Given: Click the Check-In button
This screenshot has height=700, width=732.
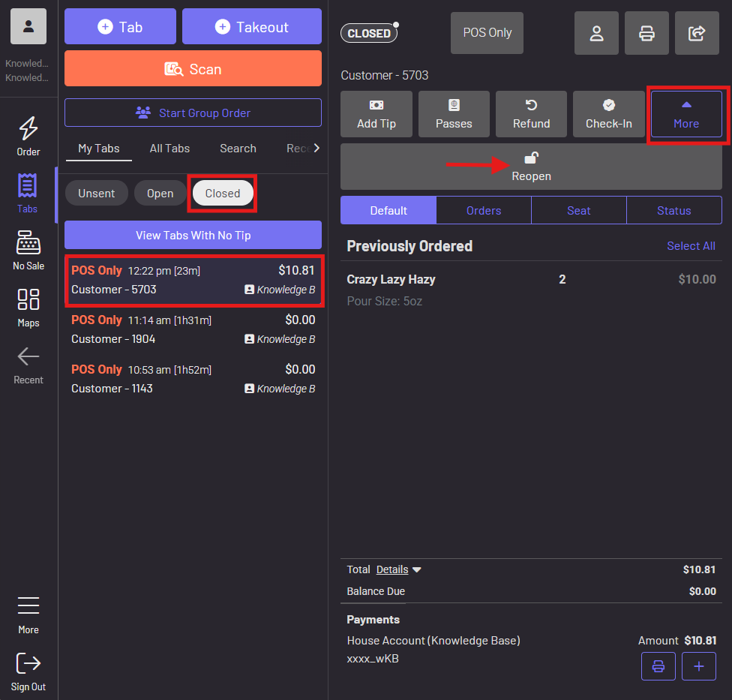Looking at the screenshot, I should [609, 114].
